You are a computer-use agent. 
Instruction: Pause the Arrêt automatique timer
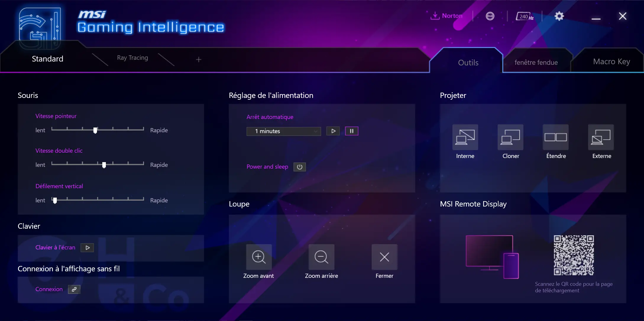point(351,131)
